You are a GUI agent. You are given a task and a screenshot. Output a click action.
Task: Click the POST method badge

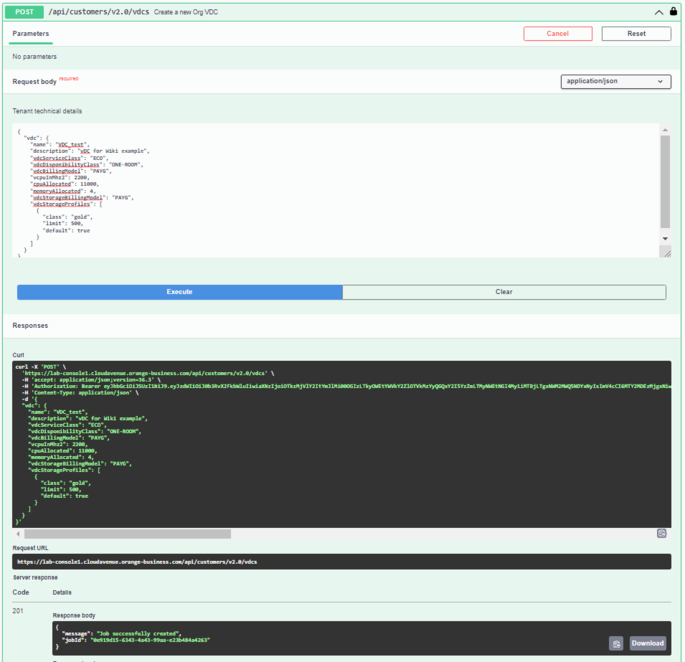point(24,12)
